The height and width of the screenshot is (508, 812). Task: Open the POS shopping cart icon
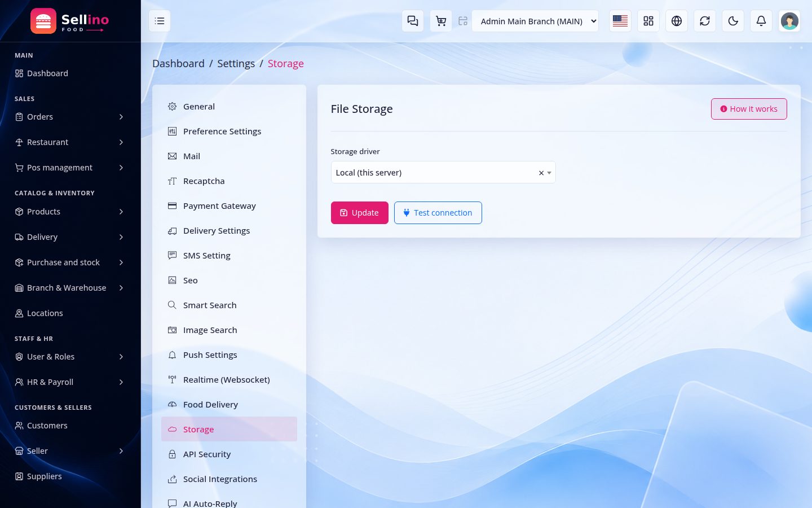pyautogui.click(x=441, y=21)
